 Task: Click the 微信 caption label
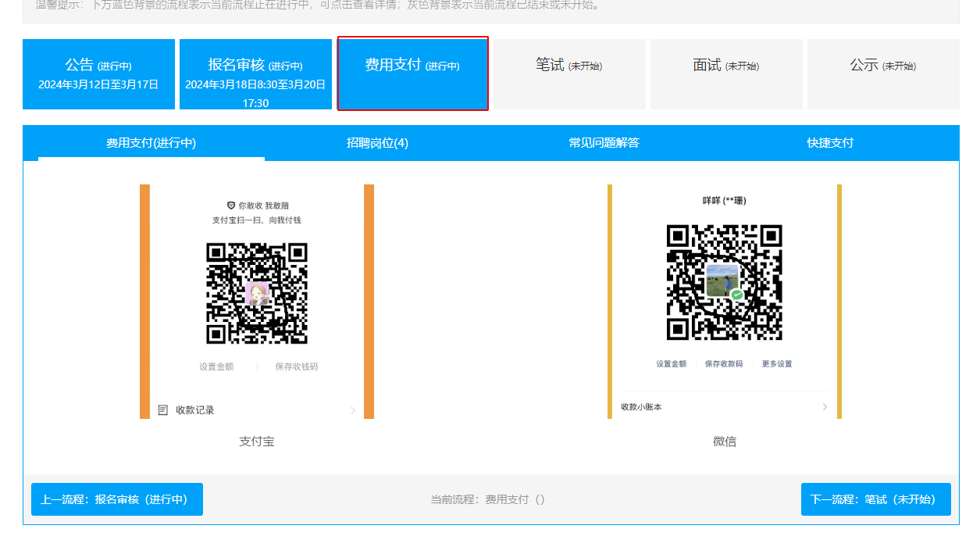(x=725, y=442)
